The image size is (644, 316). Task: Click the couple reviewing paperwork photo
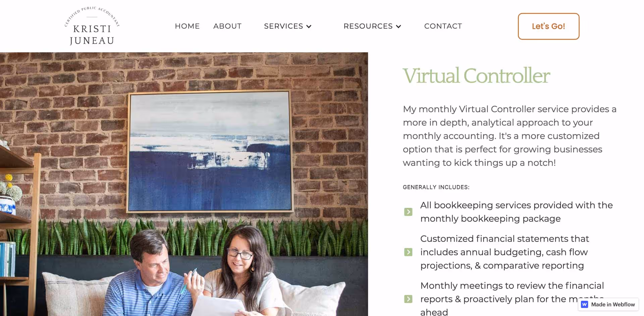pyautogui.click(x=184, y=184)
